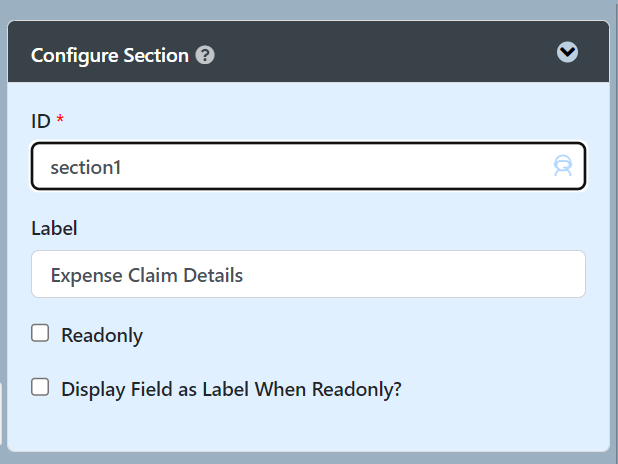Click the ID field caption
Screen dimensions: 618x464
coord(41,120)
